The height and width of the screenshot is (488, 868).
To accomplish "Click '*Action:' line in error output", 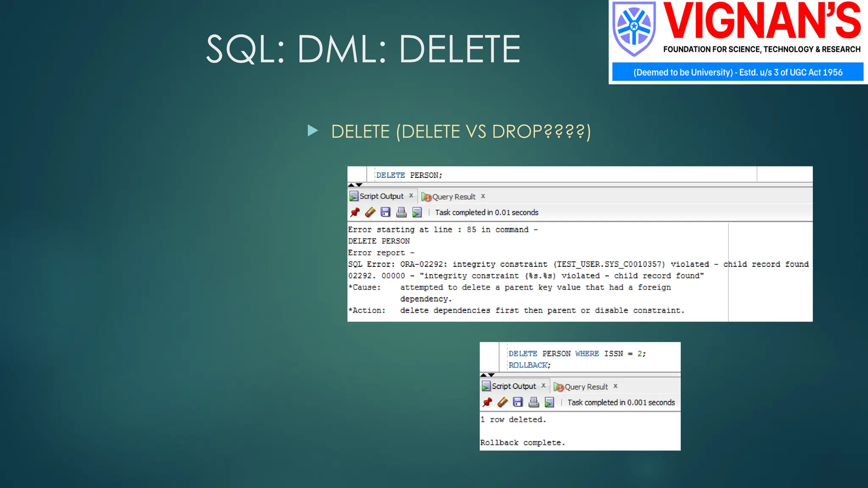I will 516,310.
